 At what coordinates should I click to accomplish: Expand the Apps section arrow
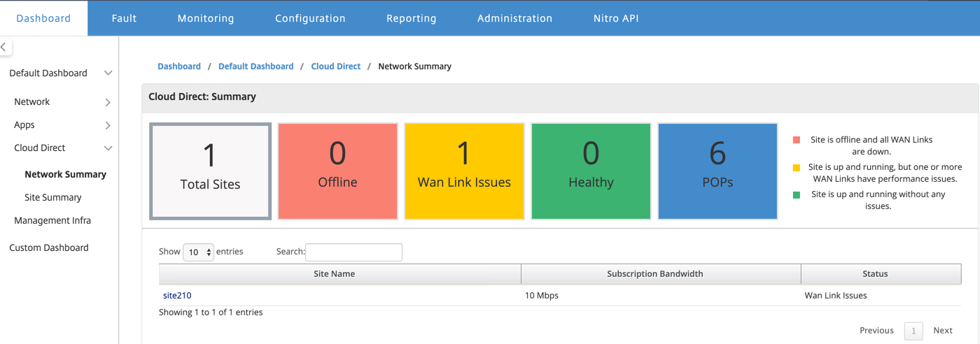(108, 125)
